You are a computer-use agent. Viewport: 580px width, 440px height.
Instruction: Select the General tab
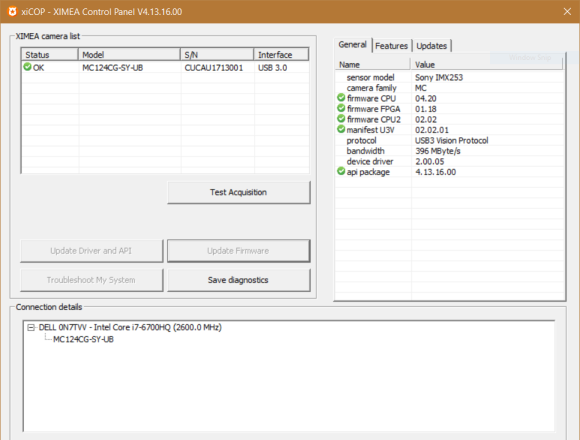[x=353, y=45]
